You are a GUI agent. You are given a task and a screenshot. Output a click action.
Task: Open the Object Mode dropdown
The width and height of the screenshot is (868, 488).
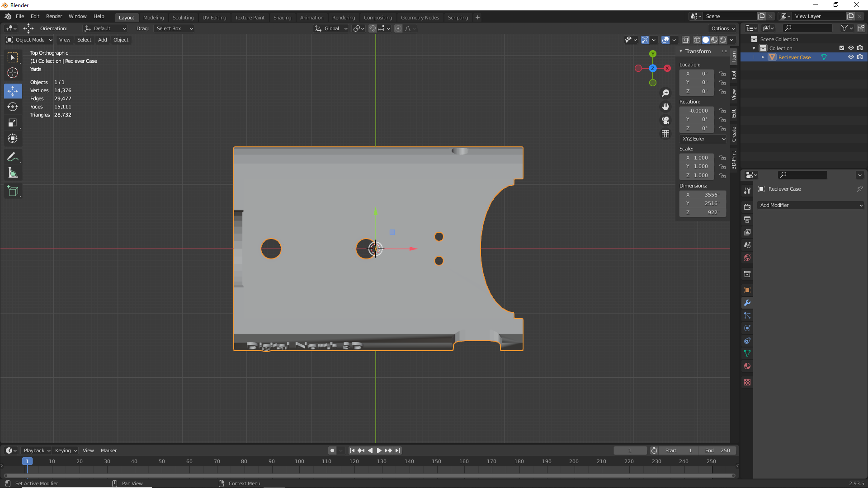tap(29, 40)
